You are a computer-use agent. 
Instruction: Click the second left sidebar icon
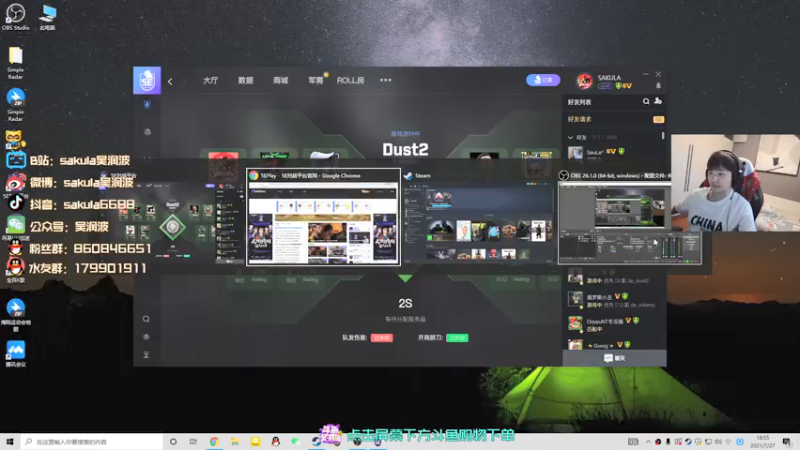click(x=147, y=132)
